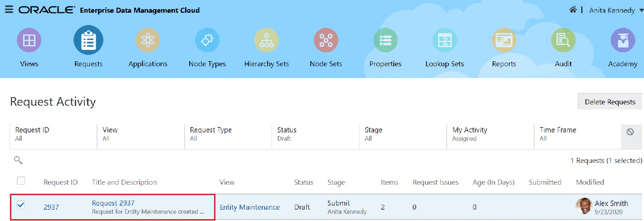644x221 pixels.
Task: Click the search magnifier icon
Action: click(18, 160)
